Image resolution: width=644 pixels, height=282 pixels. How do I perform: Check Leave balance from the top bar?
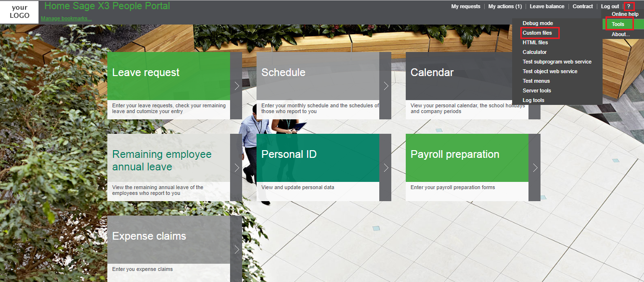coord(547,6)
